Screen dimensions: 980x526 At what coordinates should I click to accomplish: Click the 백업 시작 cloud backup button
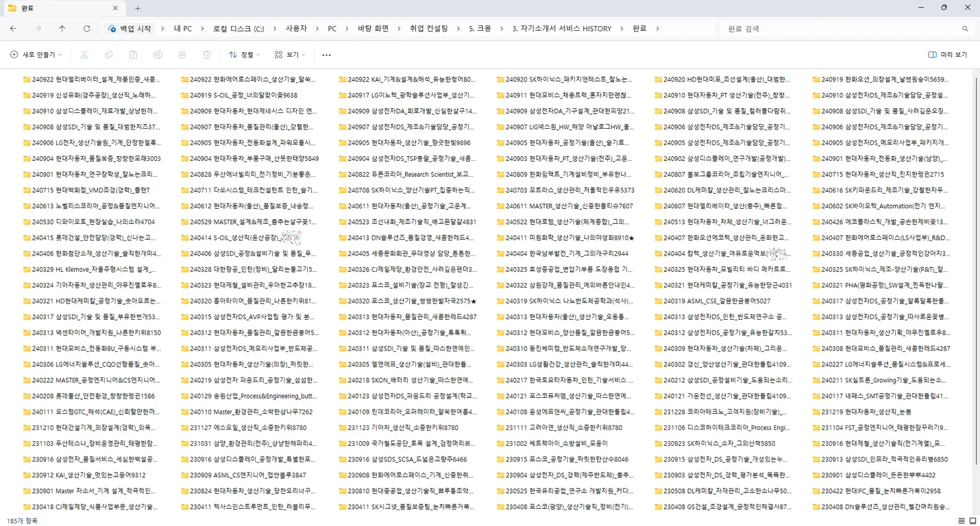coord(130,29)
